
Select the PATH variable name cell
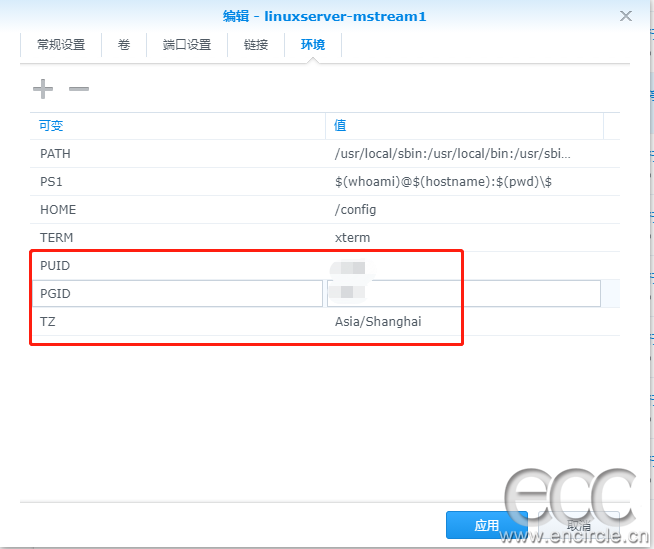tap(178, 154)
